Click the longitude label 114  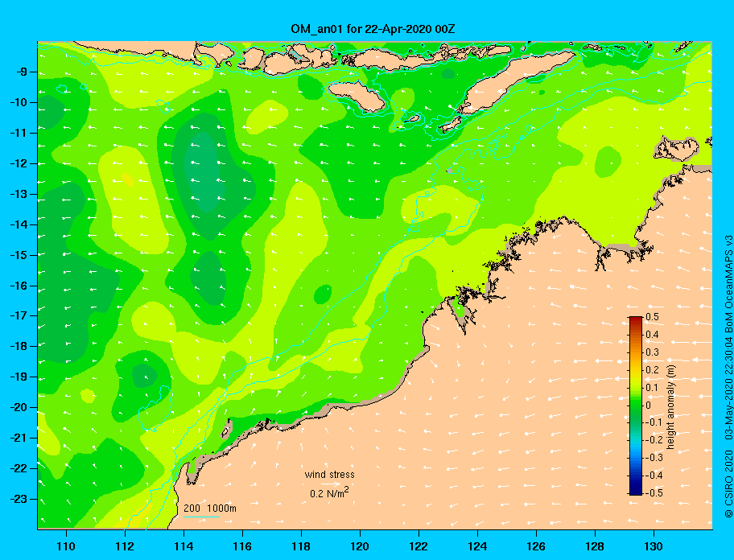[184, 546]
